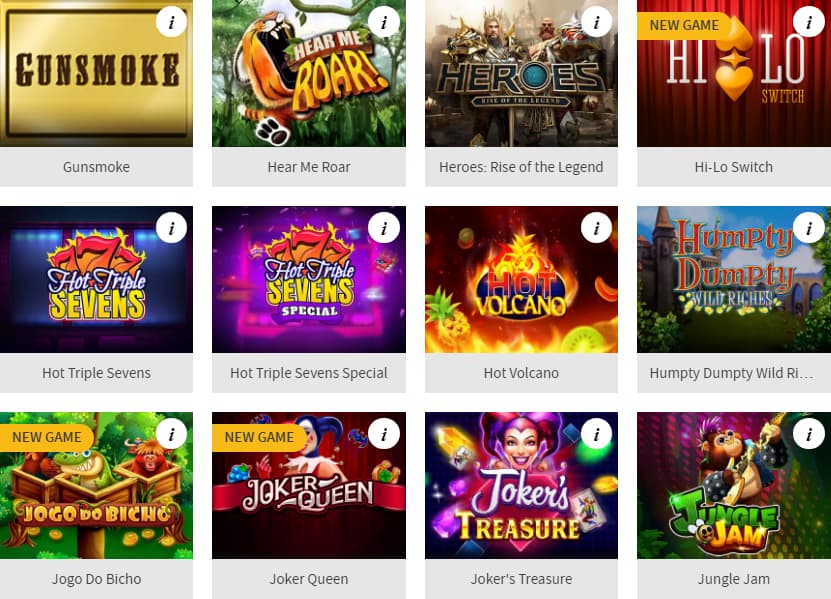Click info icon on Heroes game
The width and height of the screenshot is (831, 599).
tap(596, 22)
